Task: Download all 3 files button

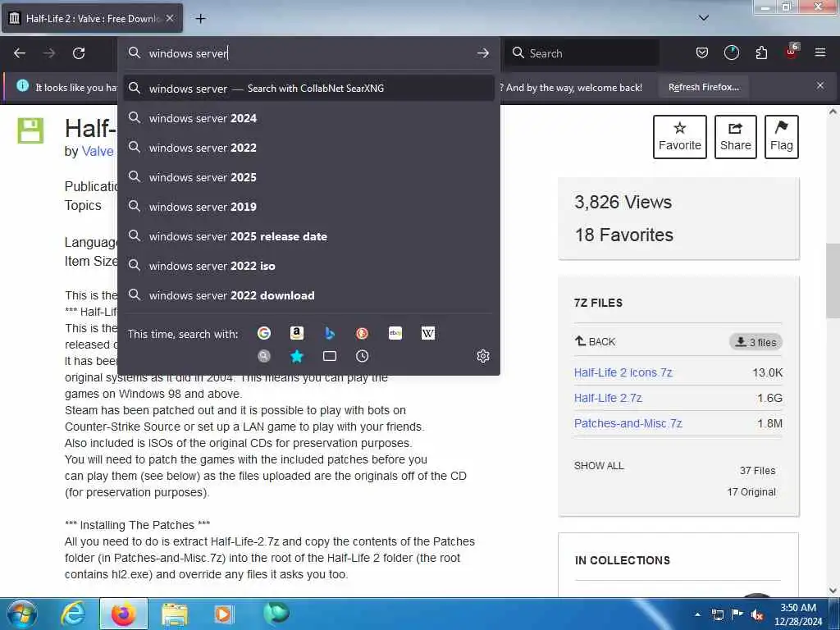Action: [x=756, y=342]
